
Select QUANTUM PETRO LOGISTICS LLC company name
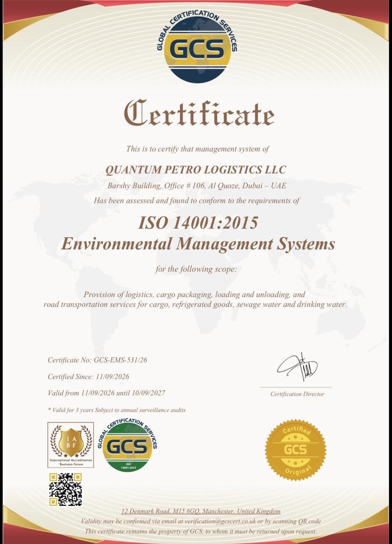pyautogui.click(x=196, y=169)
